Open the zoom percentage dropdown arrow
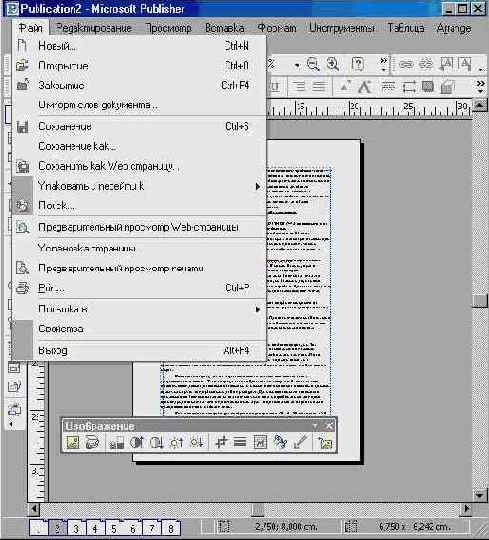 coord(297,65)
